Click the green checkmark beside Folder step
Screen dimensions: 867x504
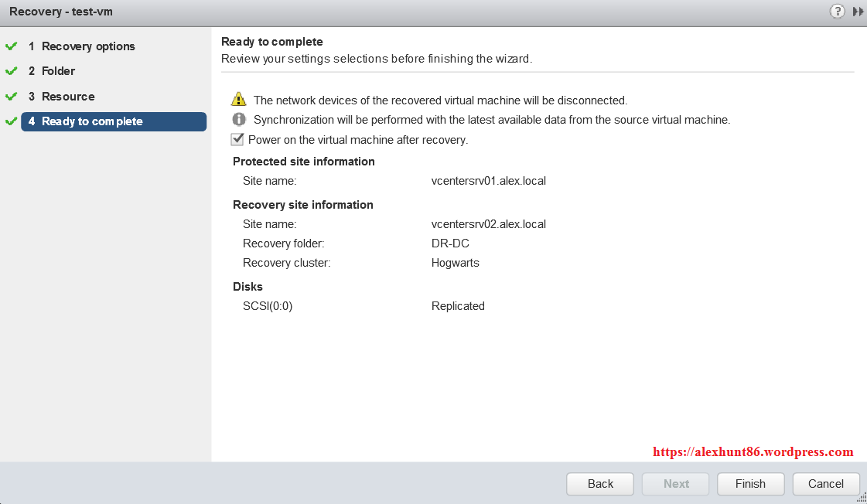(x=11, y=71)
